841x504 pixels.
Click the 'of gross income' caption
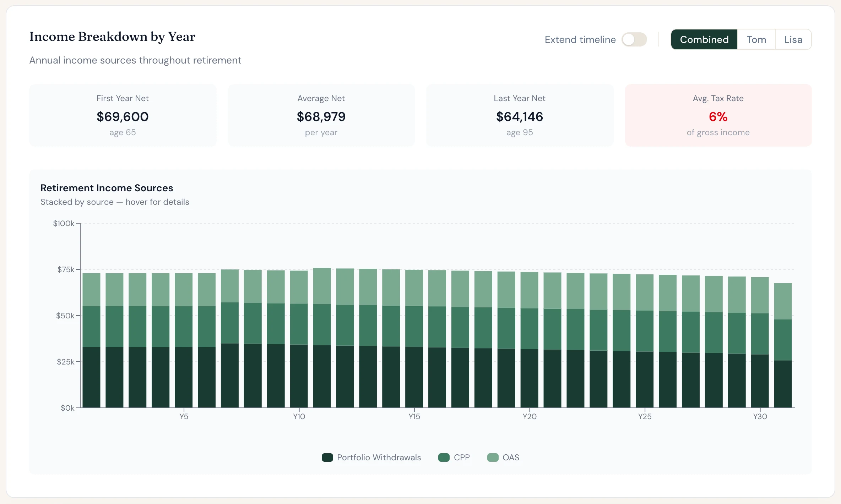tap(718, 133)
